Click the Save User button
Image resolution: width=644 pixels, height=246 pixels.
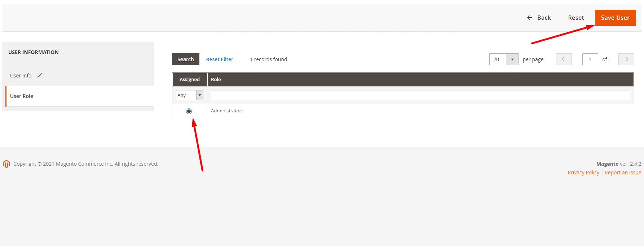point(615,18)
